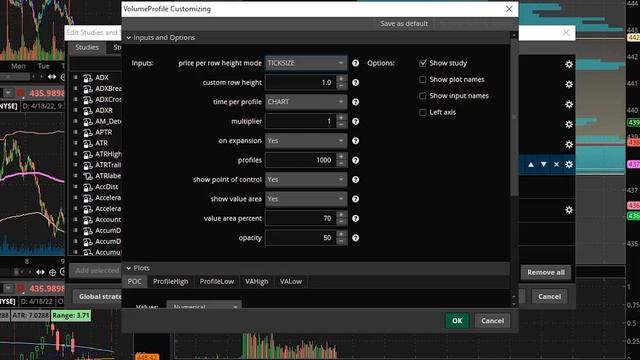Open settings gear of topmost study row
The image size is (640, 360).
click(x=569, y=64)
